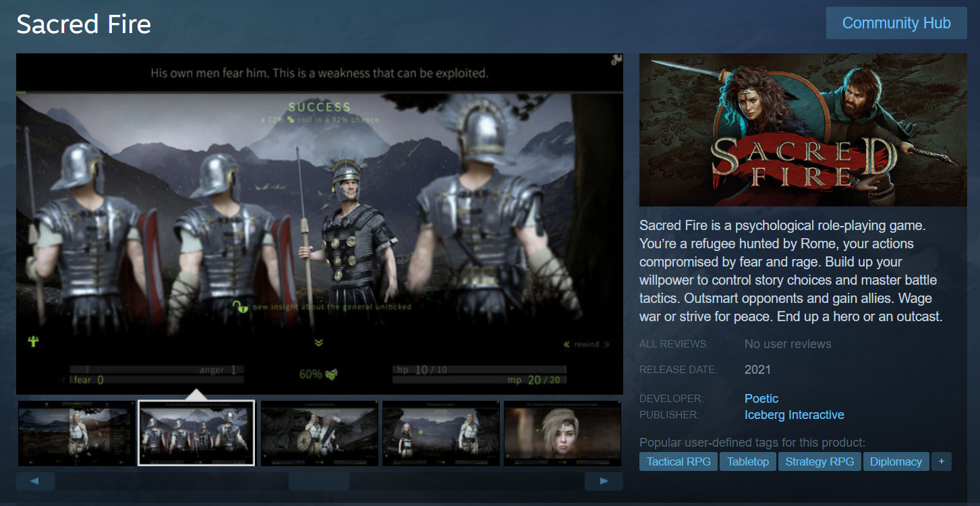This screenshot has width=980, height=506.
Task: Click the 'No user reviews' text
Action: (x=788, y=344)
